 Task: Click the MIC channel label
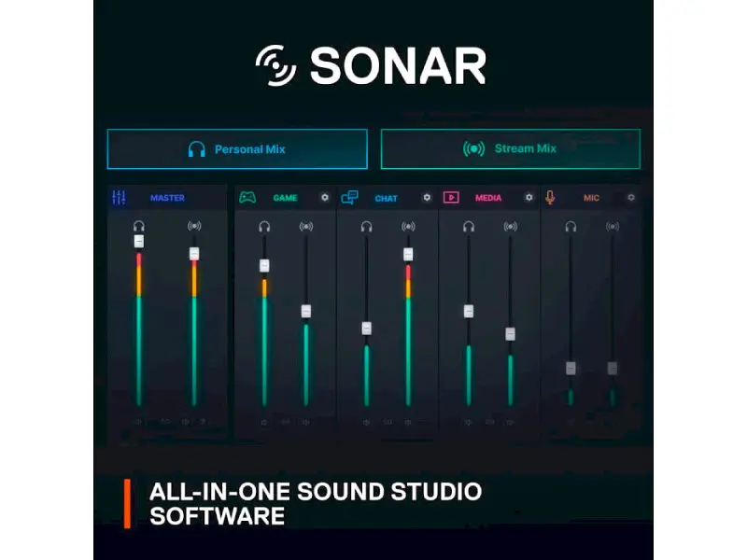(x=591, y=198)
